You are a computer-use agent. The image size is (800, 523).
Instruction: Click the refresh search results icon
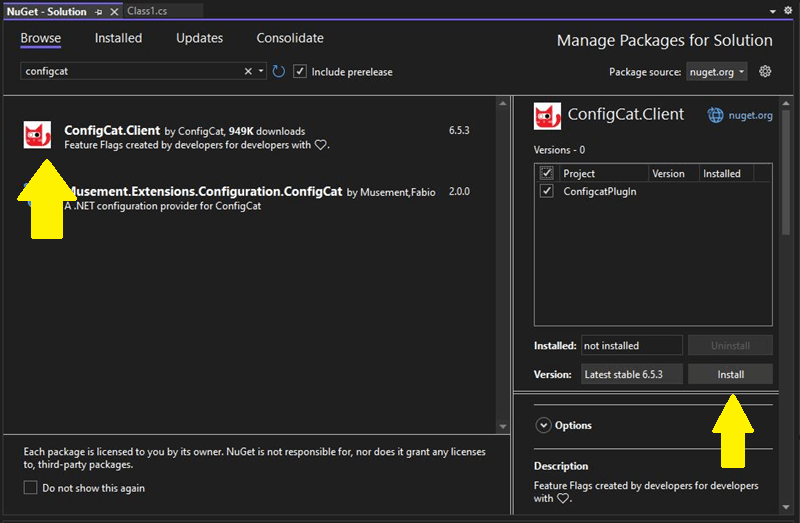(279, 71)
